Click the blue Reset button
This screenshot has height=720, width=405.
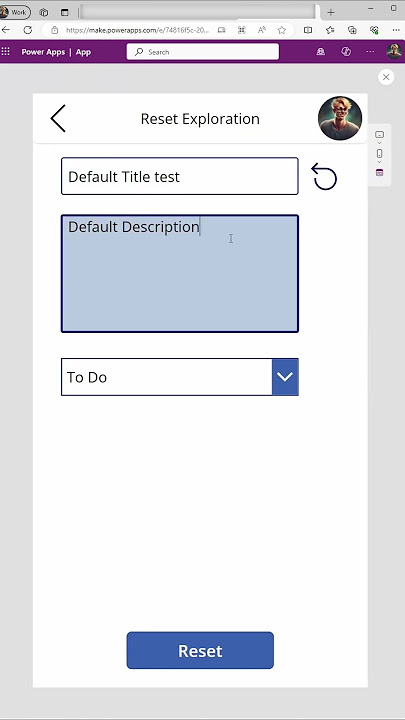click(x=200, y=650)
